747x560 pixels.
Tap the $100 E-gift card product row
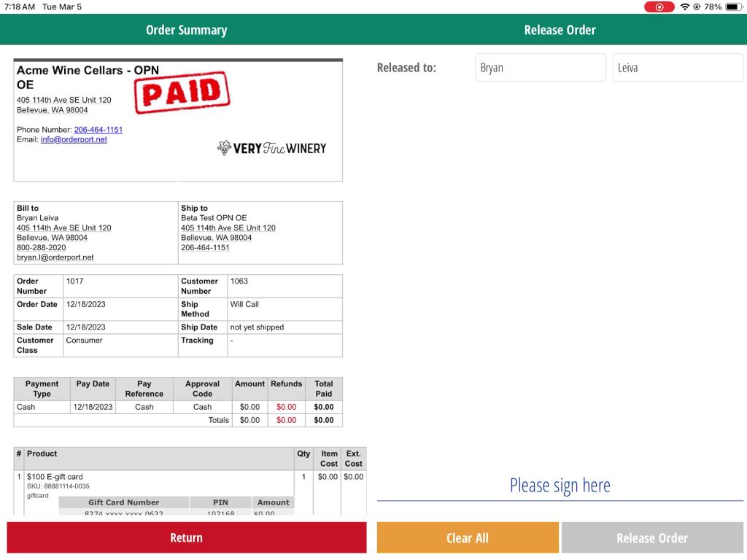pos(55,477)
